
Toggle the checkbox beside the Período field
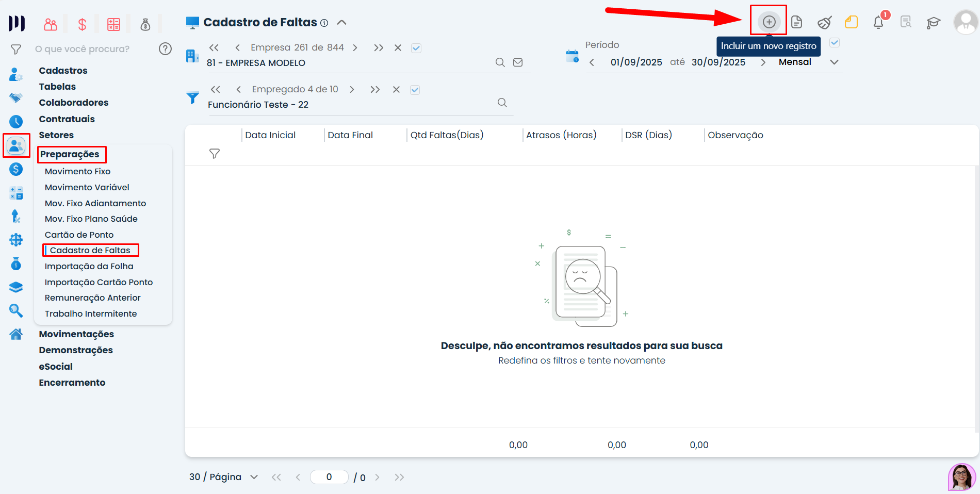(835, 43)
